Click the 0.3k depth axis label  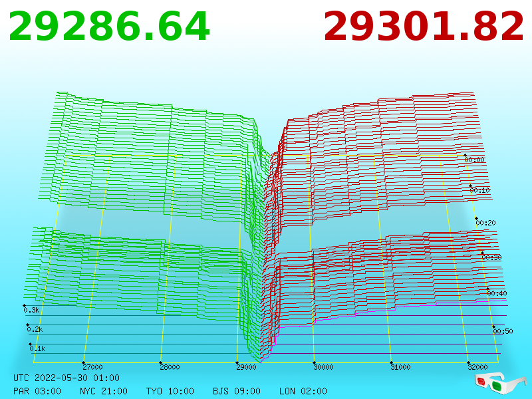pyautogui.click(x=31, y=310)
